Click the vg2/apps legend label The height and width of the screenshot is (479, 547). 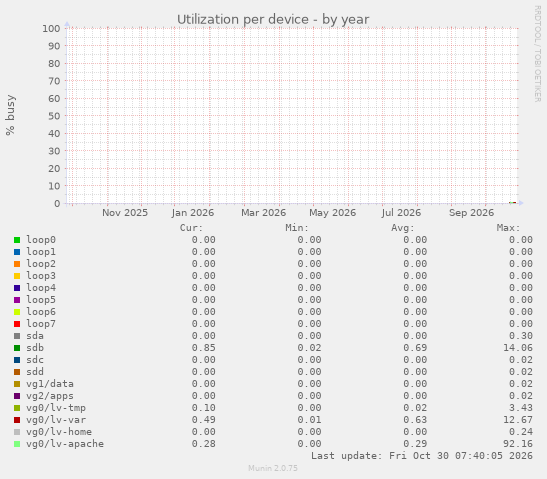50,396
